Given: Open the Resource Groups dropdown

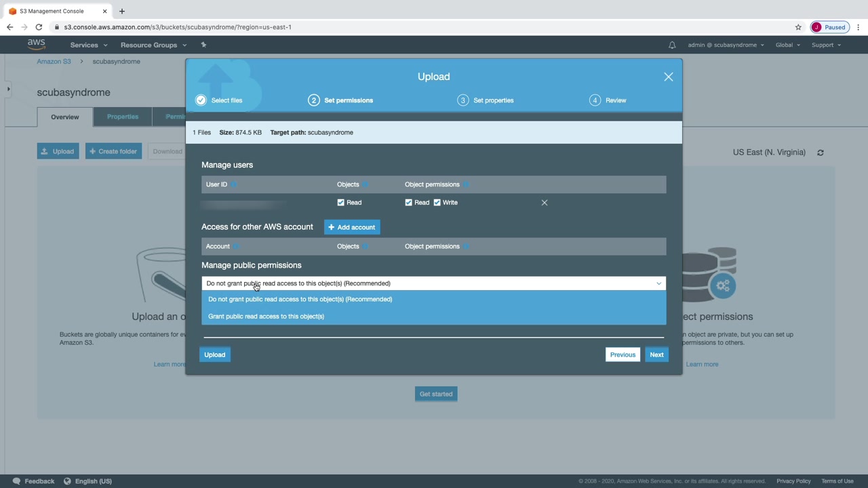Looking at the screenshot, I should pos(153,45).
